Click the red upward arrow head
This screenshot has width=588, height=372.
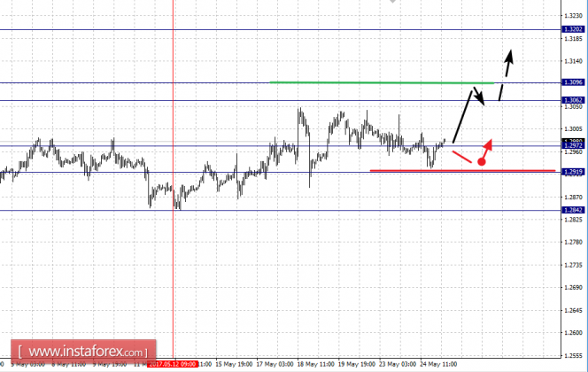pos(488,144)
